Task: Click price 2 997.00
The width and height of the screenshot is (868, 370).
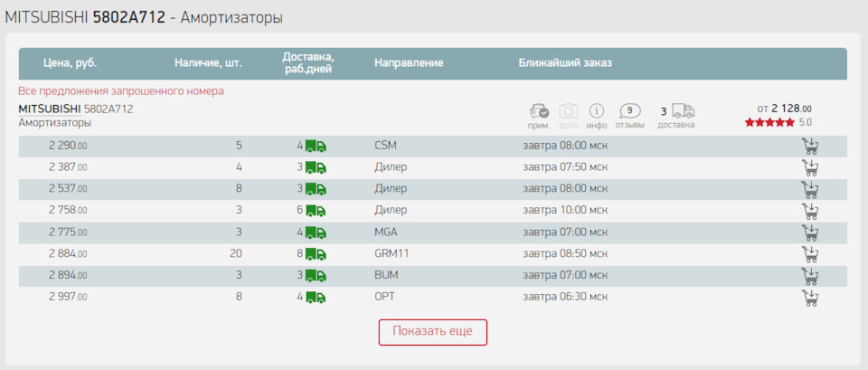Action: click(68, 298)
